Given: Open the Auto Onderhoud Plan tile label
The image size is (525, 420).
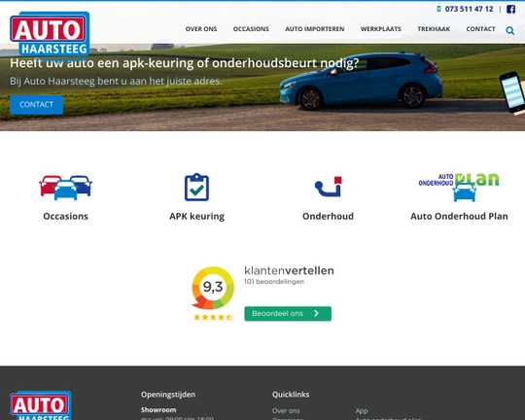Looking at the screenshot, I should 459,217.
